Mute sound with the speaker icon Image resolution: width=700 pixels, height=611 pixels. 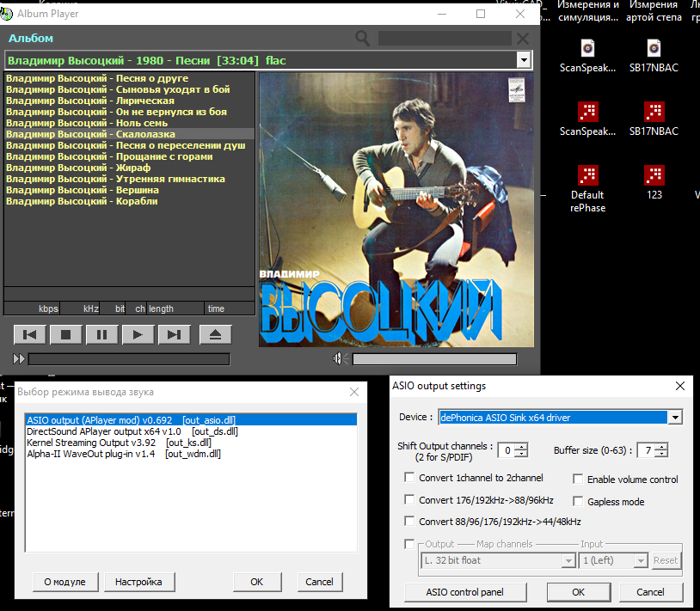(x=341, y=358)
